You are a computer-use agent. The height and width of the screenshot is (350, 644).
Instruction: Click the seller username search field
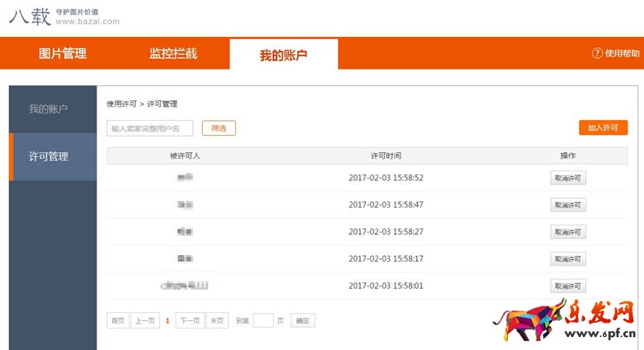pos(150,128)
